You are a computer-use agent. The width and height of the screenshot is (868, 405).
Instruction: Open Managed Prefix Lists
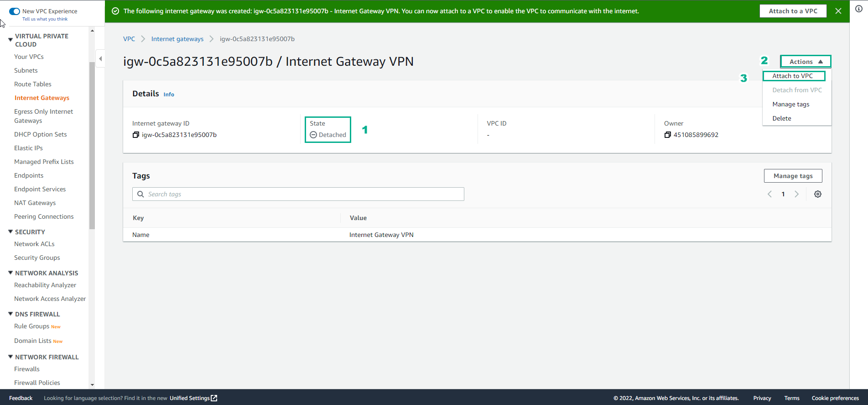tap(44, 162)
